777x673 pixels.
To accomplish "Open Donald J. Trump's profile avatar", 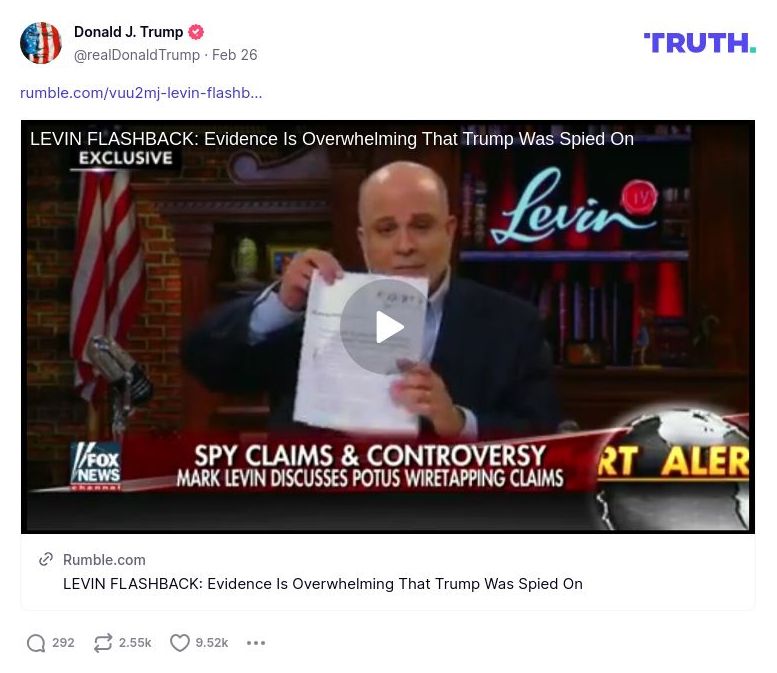I will 41,43.
